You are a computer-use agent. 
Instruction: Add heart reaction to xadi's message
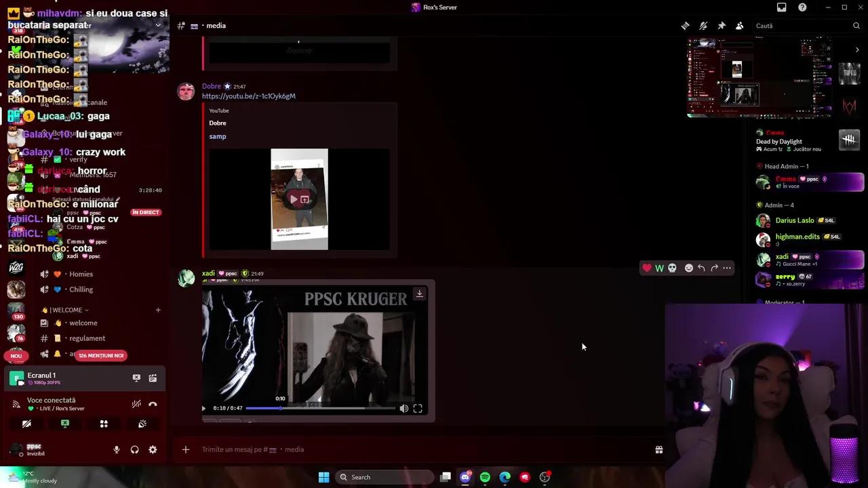pos(647,268)
